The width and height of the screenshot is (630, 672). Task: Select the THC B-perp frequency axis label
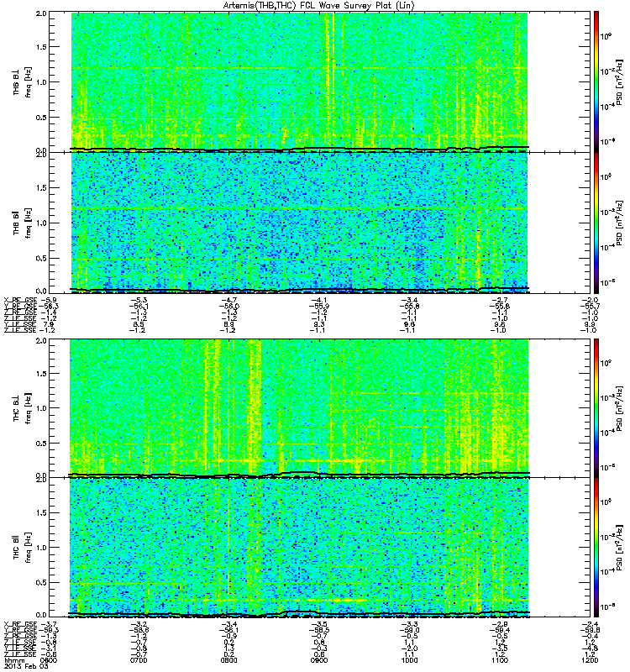click(x=23, y=408)
